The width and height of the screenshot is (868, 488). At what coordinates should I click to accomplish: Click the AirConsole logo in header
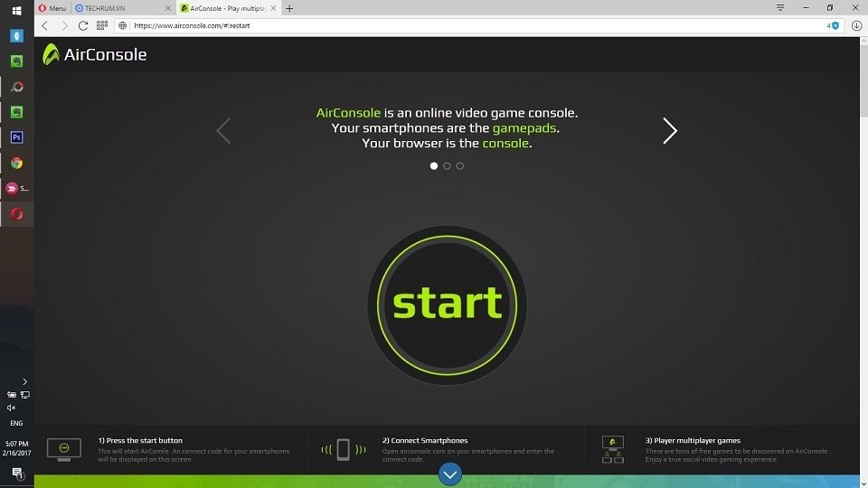pyautogui.click(x=95, y=54)
